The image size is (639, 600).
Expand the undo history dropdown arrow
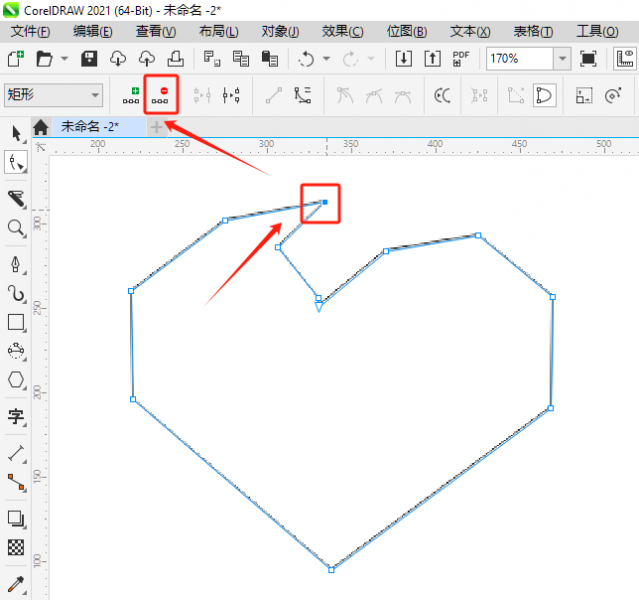click(x=327, y=59)
